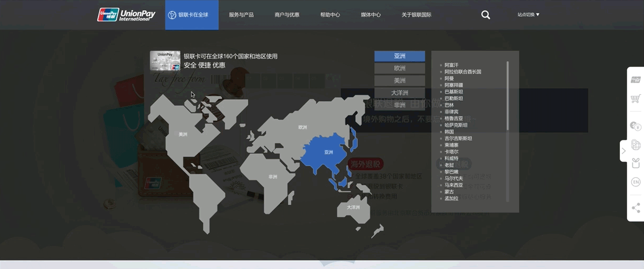Click the UnionPay card thumbnail image
The height and width of the screenshot is (269, 644).
click(x=165, y=60)
